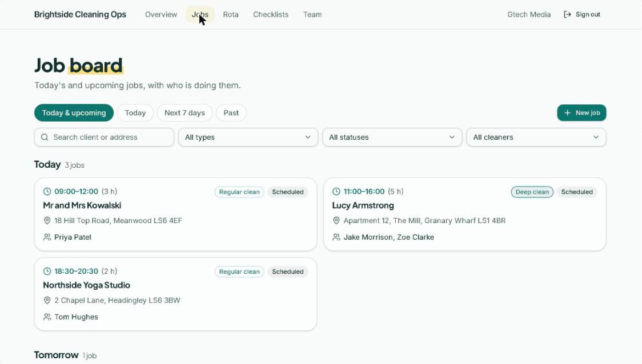Image resolution: width=642 pixels, height=364 pixels.
Task: Click Scheduled badge on Kowalski card
Action: (x=287, y=192)
